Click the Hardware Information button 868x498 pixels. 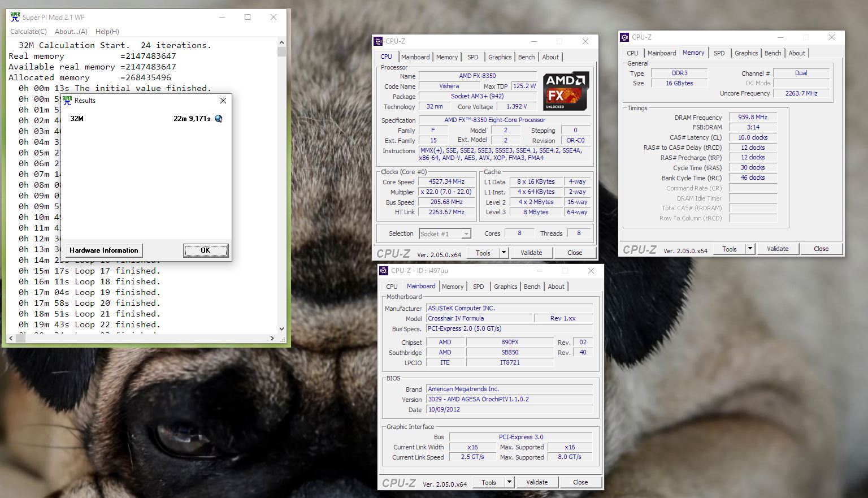click(x=104, y=250)
